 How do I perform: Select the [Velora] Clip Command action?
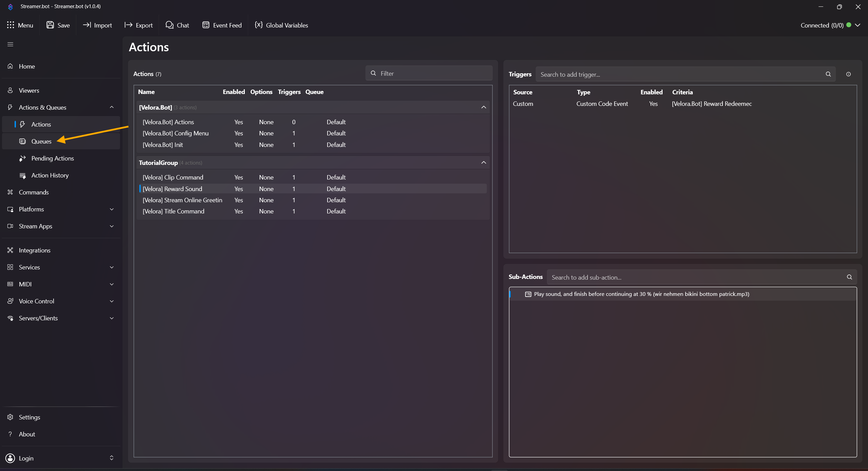pos(173,177)
